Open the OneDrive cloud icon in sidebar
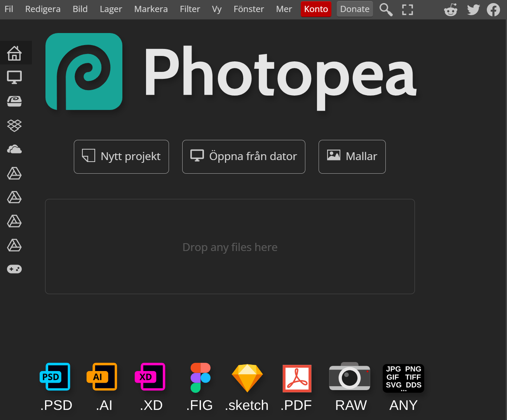Image resolution: width=507 pixels, height=420 pixels. pyautogui.click(x=14, y=149)
